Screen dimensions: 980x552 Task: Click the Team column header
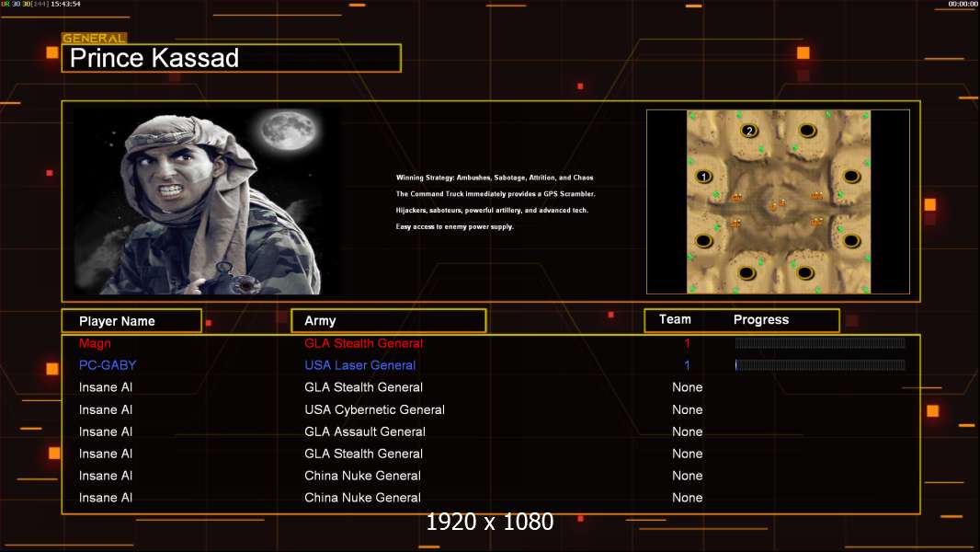pyautogui.click(x=675, y=319)
